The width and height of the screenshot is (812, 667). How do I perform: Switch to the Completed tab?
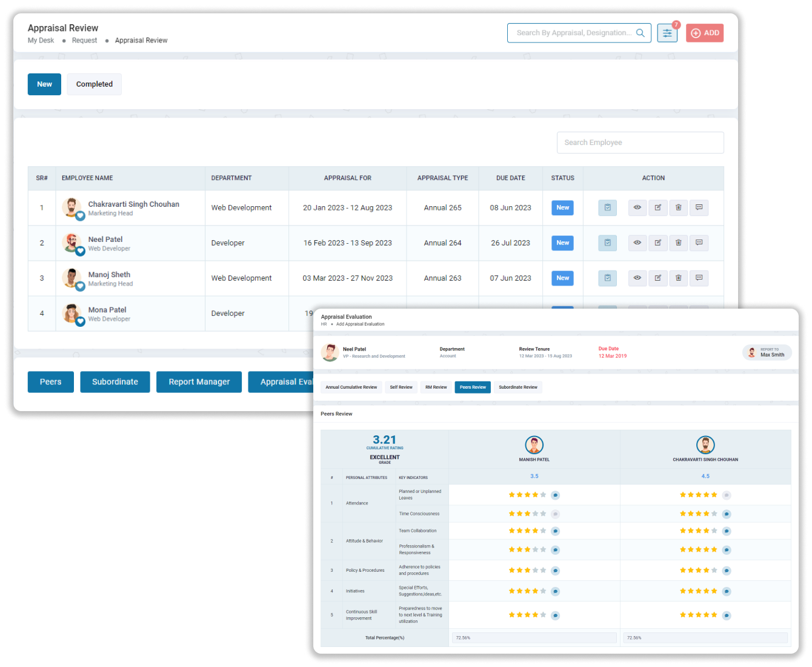94,84
